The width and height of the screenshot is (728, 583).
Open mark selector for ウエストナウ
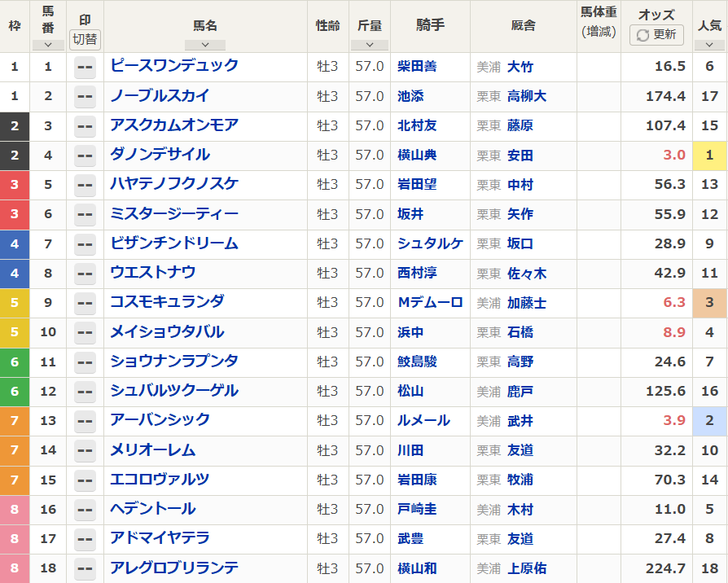tap(85, 274)
